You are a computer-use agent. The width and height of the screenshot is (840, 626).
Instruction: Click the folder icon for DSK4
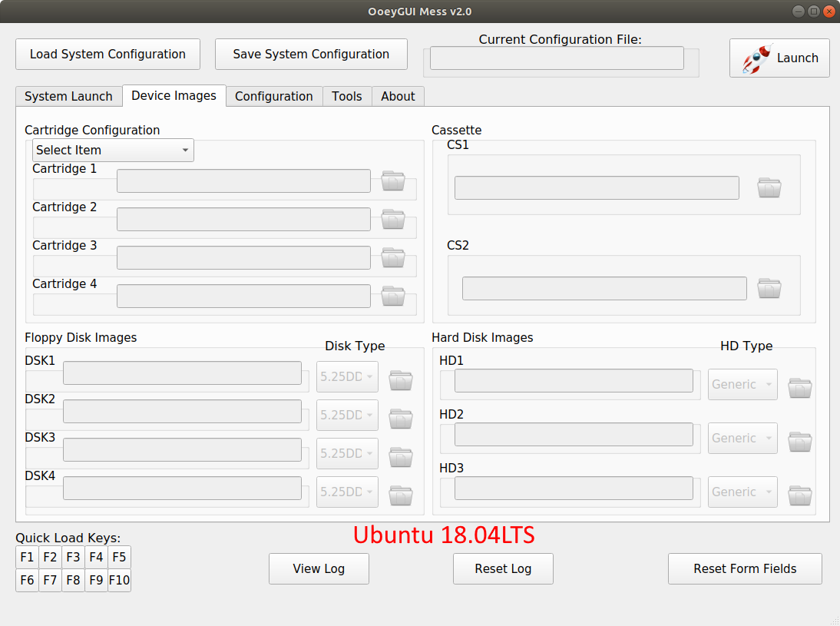tap(401, 495)
